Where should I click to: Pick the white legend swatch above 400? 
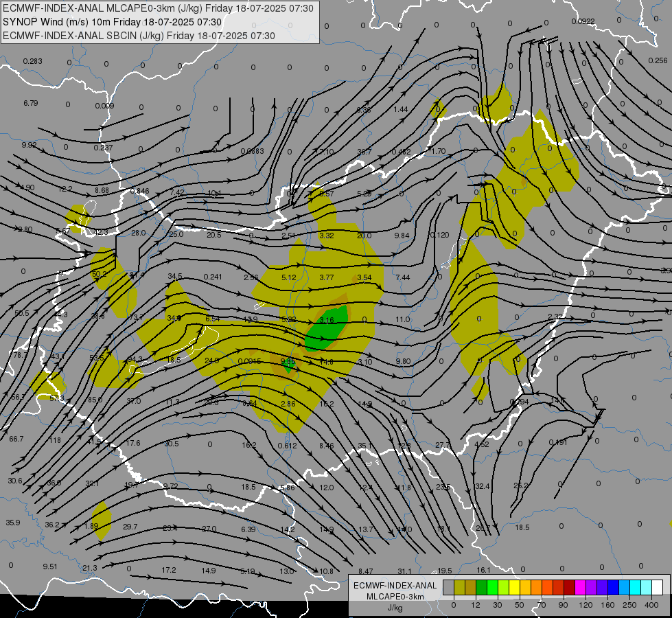[x=657, y=587]
